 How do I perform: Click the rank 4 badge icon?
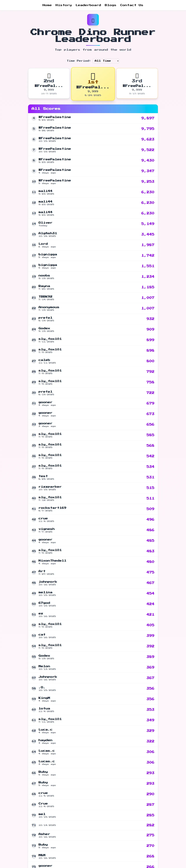tap(34, 118)
